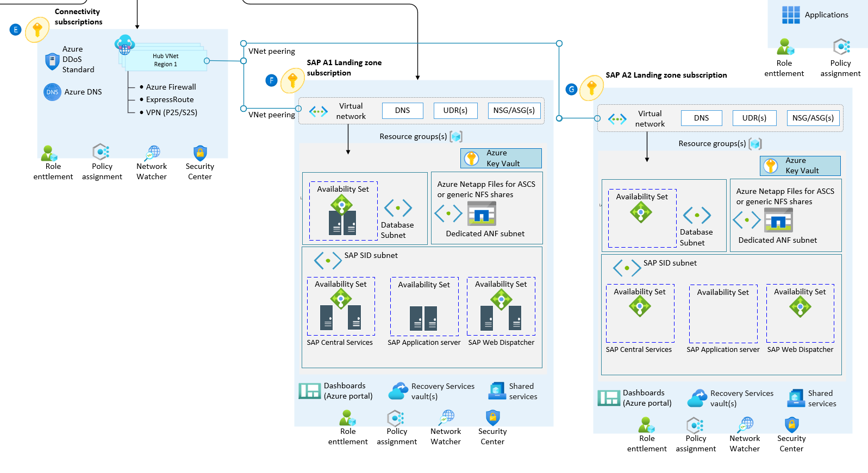The height and width of the screenshot is (473, 868).
Task: Click the SAP SID subnet icon in A1
Action: click(x=328, y=261)
